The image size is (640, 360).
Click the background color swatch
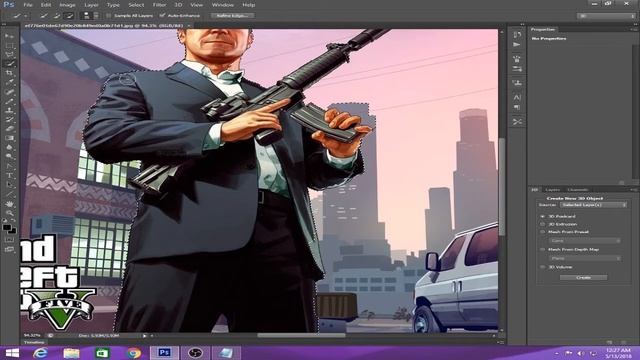(12, 231)
